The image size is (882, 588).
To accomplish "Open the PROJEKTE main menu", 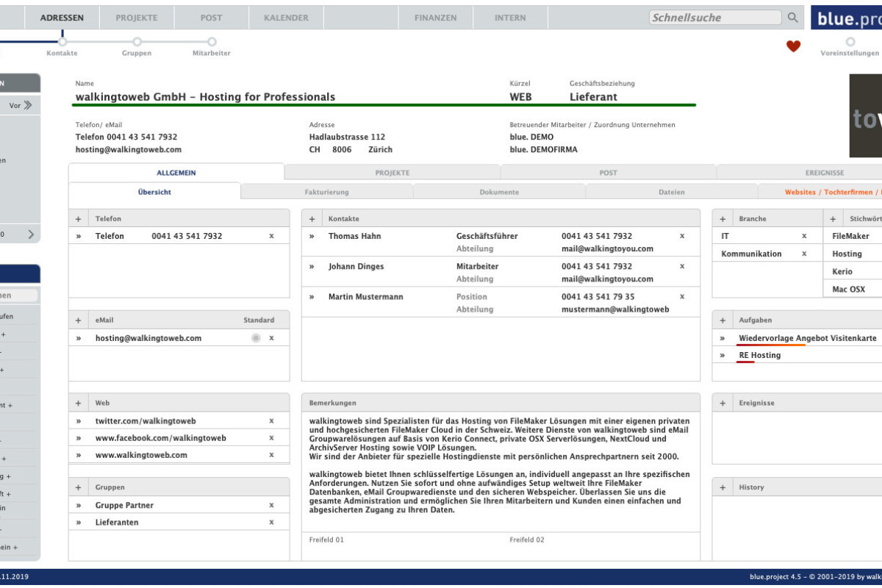I will click(x=137, y=18).
